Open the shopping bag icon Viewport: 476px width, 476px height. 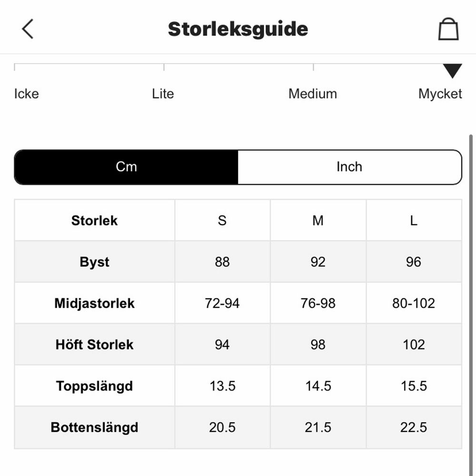coord(448,29)
